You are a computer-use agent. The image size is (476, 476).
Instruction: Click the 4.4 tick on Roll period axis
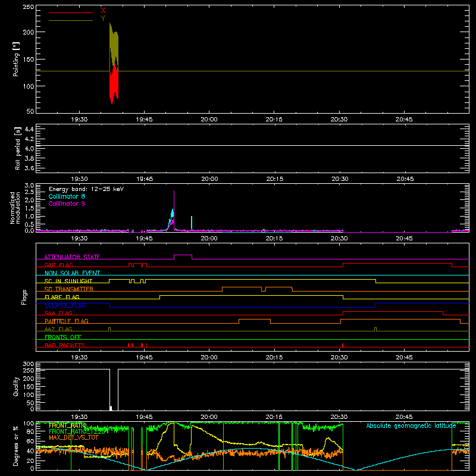point(29,129)
